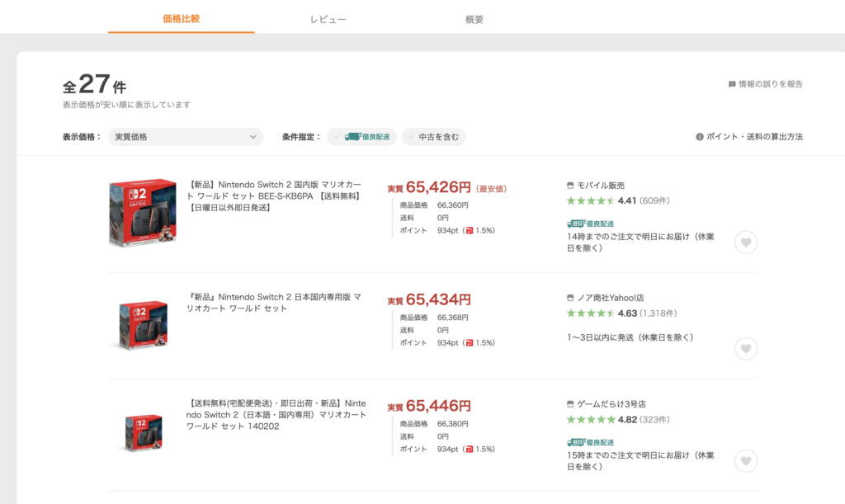Visit the モバイル販売 store link
Image resolution: width=845 pixels, height=504 pixels.
pyautogui.click(x=601, y=186)
